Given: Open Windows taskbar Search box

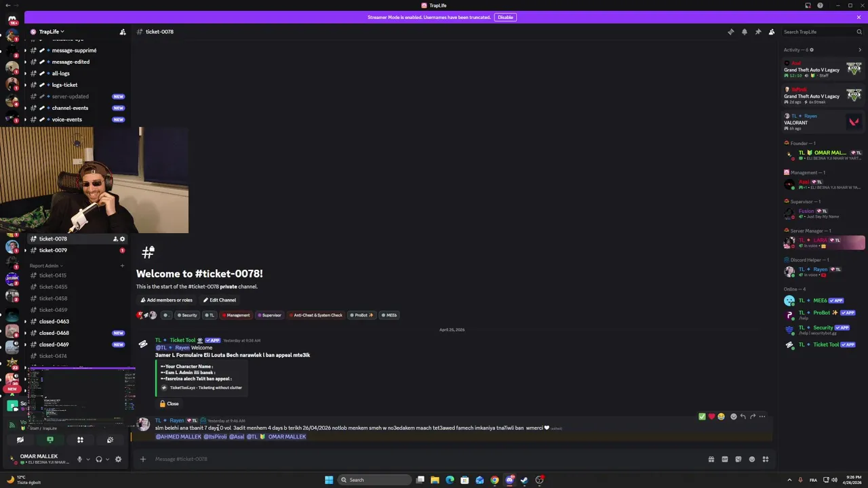Looking at the screenshot, I should 375,480.
